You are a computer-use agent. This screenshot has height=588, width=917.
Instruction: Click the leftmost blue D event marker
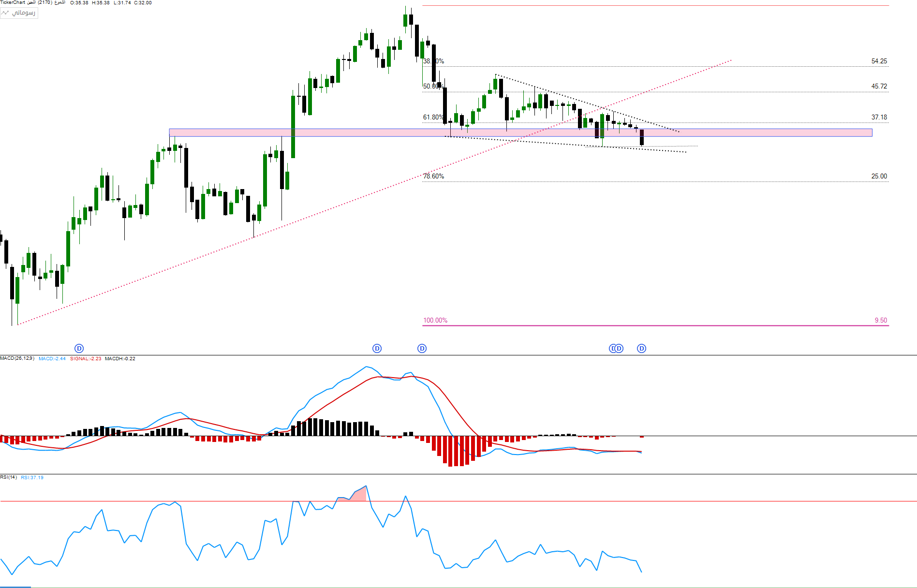(79, 348)
